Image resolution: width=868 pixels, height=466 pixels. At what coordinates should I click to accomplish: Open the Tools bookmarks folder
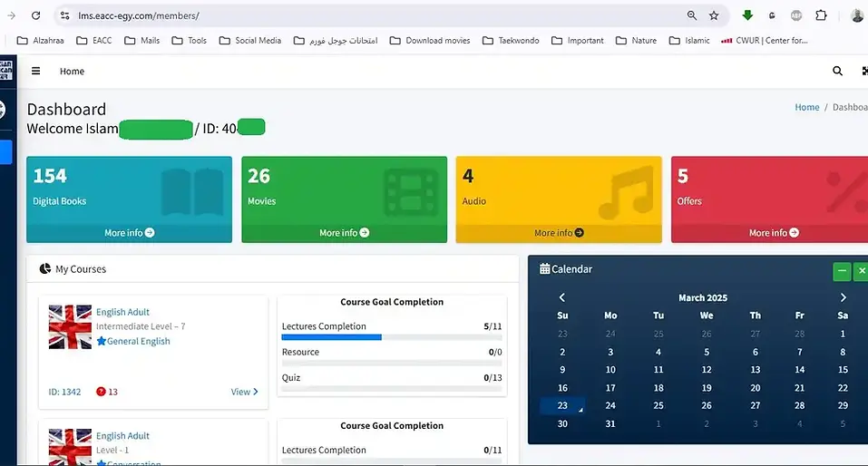pos(190,41)
